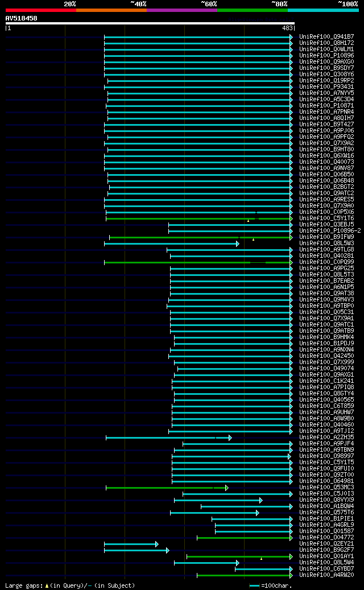The width and height of the screenshot is (364, 590).
Task: Click the green alignment bar of UniRef100_B9IFW9
Action: [201, 237]
